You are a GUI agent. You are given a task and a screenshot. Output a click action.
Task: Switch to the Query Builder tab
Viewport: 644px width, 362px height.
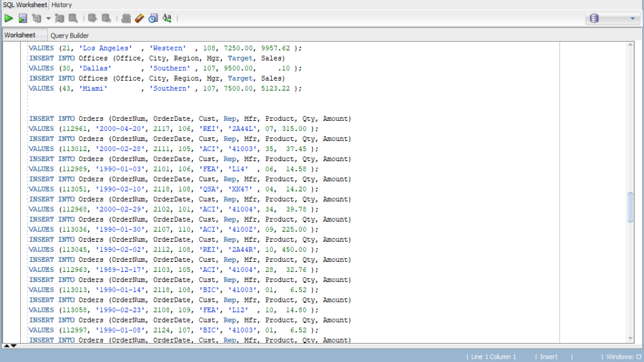pos(69,35)
